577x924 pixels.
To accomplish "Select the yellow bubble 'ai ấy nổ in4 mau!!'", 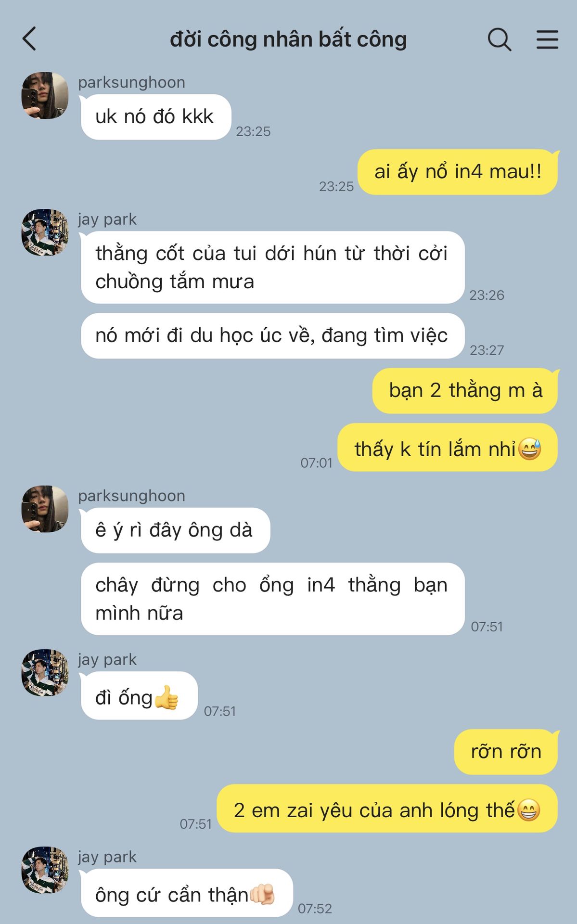I will 458,172.
